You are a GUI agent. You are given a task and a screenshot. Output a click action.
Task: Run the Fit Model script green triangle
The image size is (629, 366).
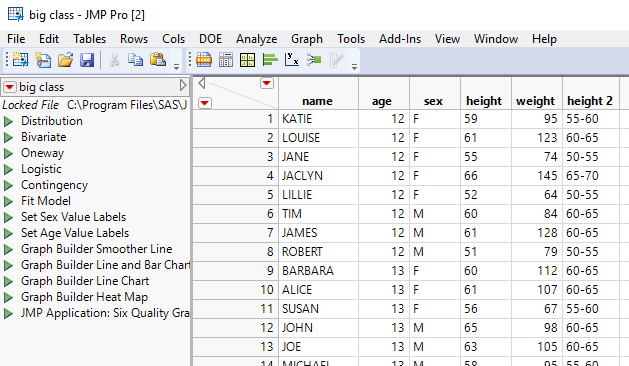click(x=8, y=201)
